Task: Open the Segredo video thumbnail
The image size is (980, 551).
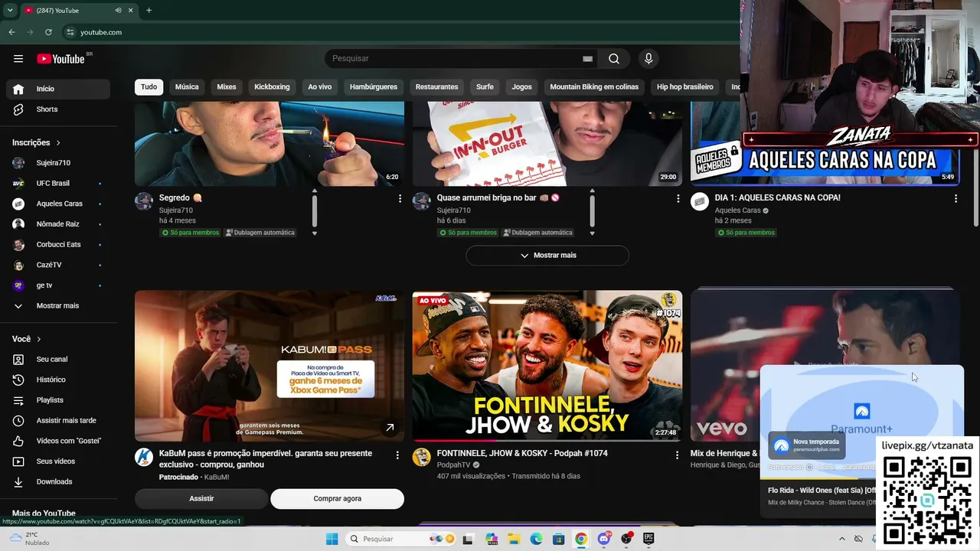Action: pos(269,144)
